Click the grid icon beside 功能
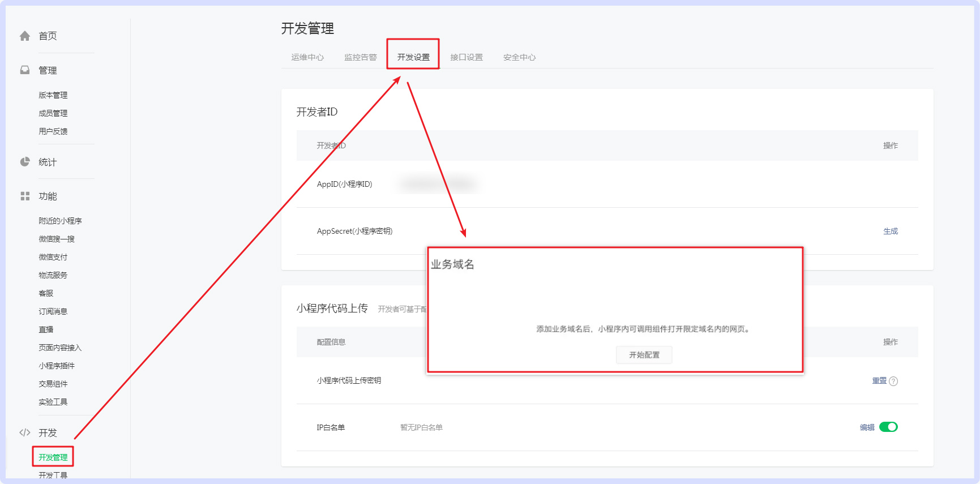 click(25, 196)
